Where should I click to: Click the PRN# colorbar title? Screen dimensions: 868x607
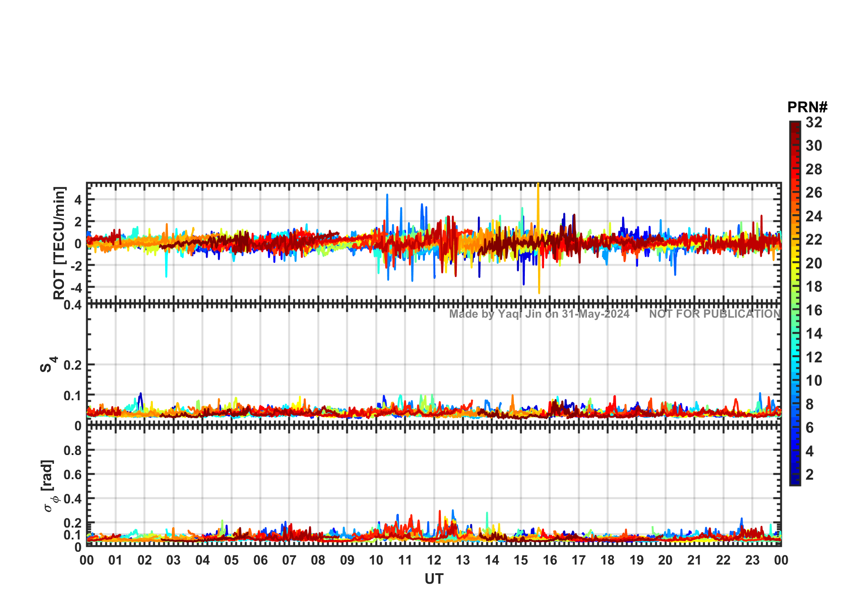click(807, 107)
